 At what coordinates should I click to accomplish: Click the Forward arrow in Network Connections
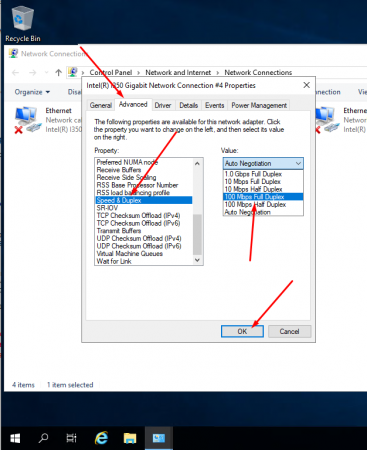tap(32, 73)
